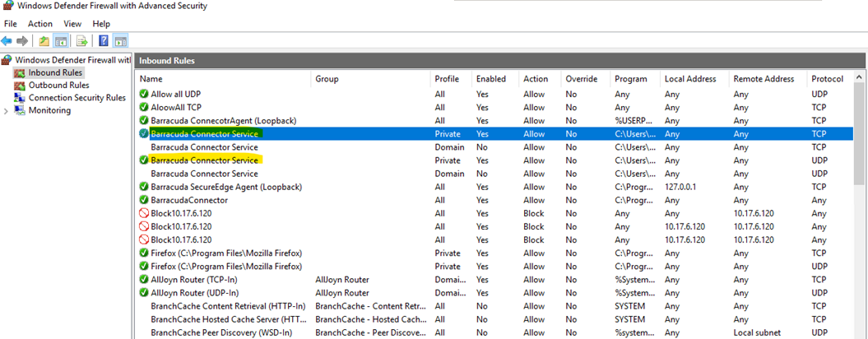868x339 pixels.
Task: Click the Connection Security Rules icon
Action: coord(20,97)
